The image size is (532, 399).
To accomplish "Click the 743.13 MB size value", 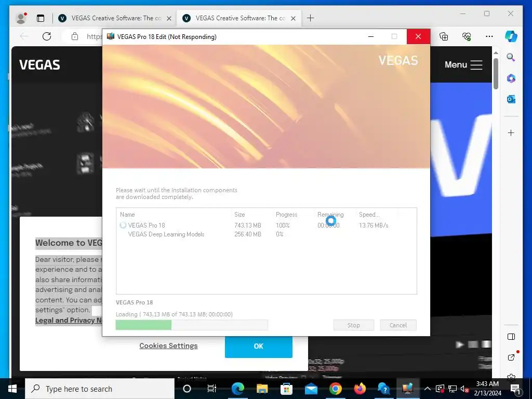I will pyautogui.click(x=248, y=225).
